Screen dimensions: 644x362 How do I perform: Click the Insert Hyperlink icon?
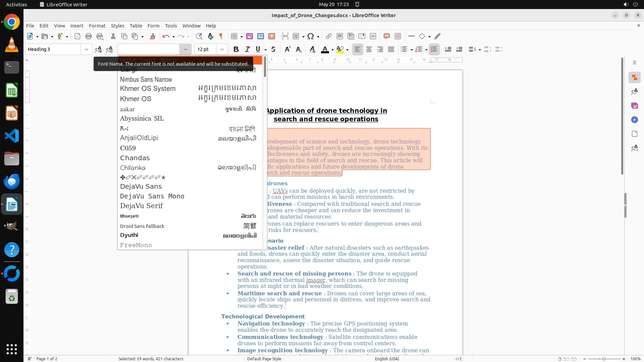(x=329, y=36)
